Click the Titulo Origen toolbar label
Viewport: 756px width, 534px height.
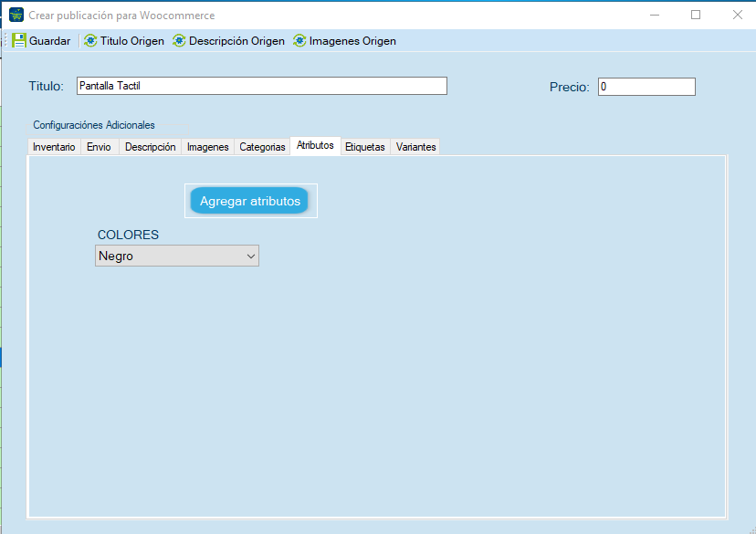click(132, 41)
